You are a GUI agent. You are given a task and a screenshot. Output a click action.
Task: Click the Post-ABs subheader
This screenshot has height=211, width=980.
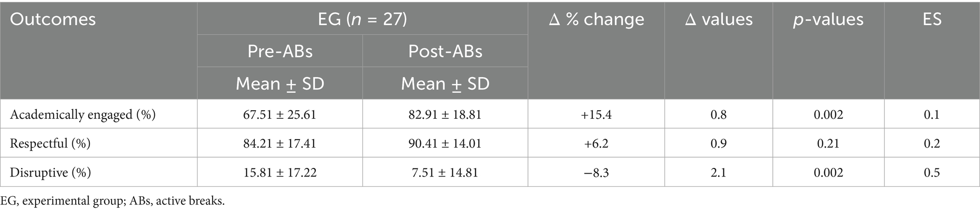click(445, 51)
